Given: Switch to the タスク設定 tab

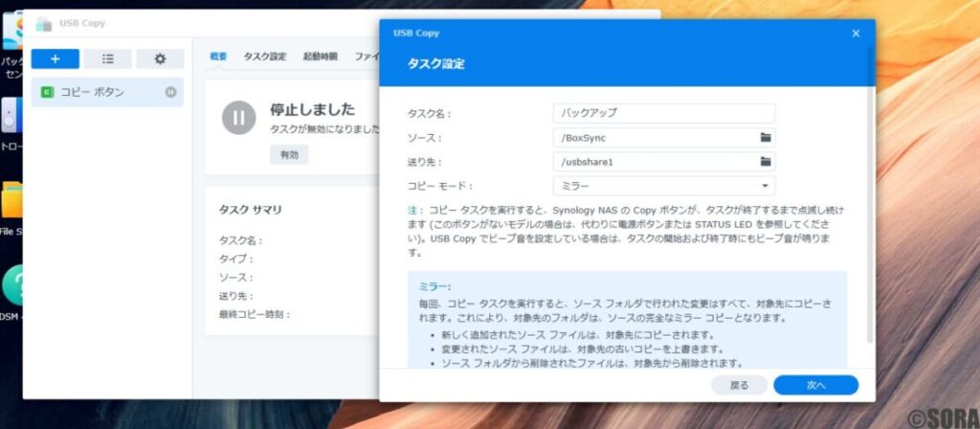Looking at the screenshot, I should [x=265, y=56].
